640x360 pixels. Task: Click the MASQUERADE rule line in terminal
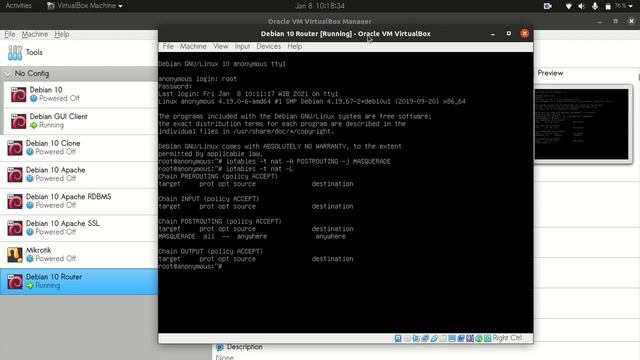pos(252,237)
